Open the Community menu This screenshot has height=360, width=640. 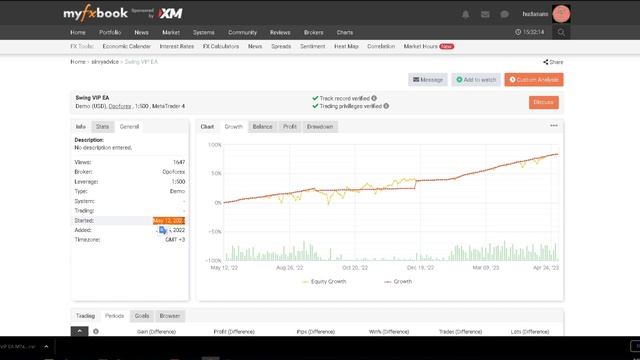click(242, 32)
